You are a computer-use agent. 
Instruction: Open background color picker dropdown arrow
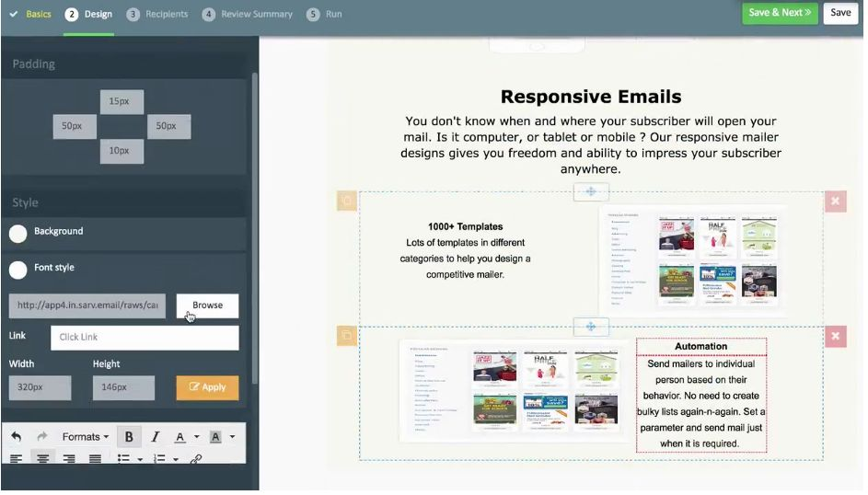[x=233, y=437]
